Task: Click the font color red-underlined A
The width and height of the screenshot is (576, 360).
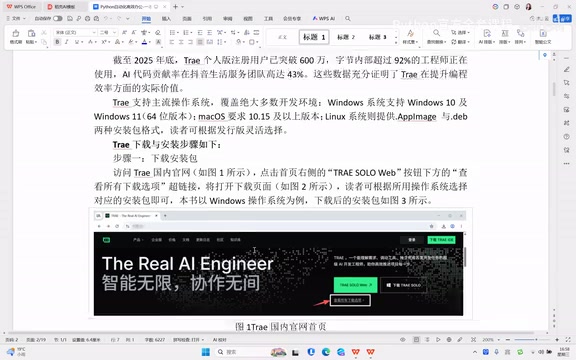Action: pos(144,42)
